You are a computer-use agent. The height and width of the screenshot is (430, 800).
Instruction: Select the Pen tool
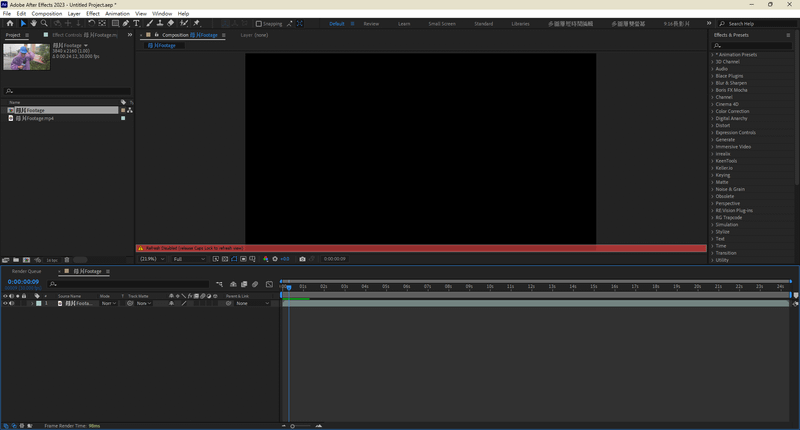click(125, 23)
